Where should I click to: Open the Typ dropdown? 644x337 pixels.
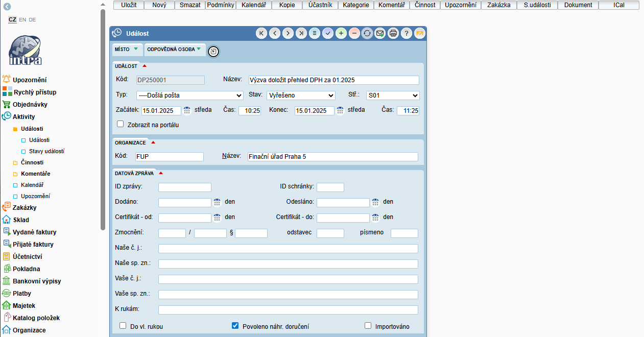click(189, 95)
